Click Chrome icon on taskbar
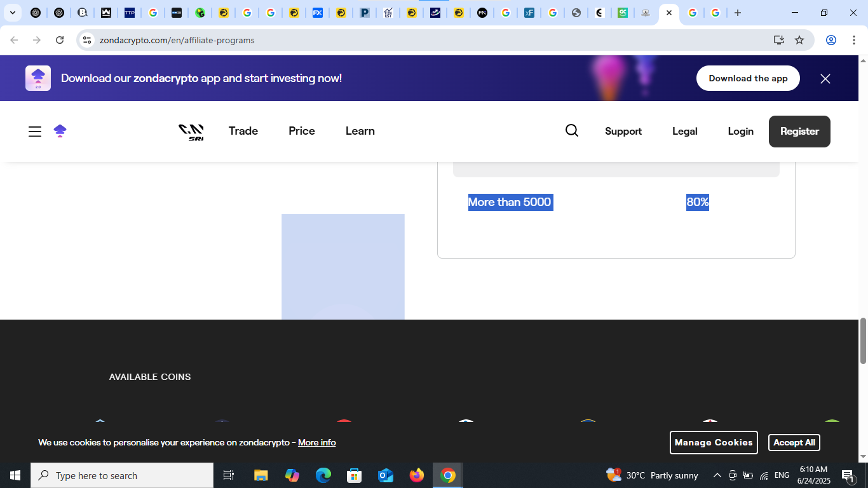Screen dimensions: 868x488 point(448,475)
